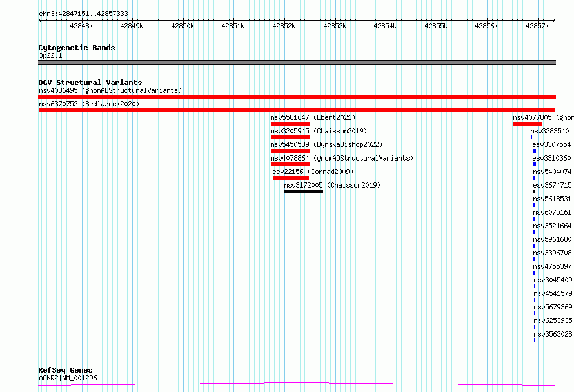Click the black bar under nsv3172005
The height and width of the screenshot is (392, 574).
pyautogui.click(x=304, y=191)
